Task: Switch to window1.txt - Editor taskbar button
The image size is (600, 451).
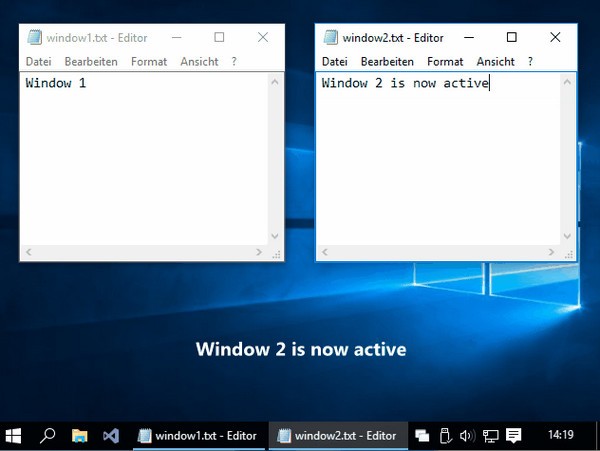Action: (199, 435)
